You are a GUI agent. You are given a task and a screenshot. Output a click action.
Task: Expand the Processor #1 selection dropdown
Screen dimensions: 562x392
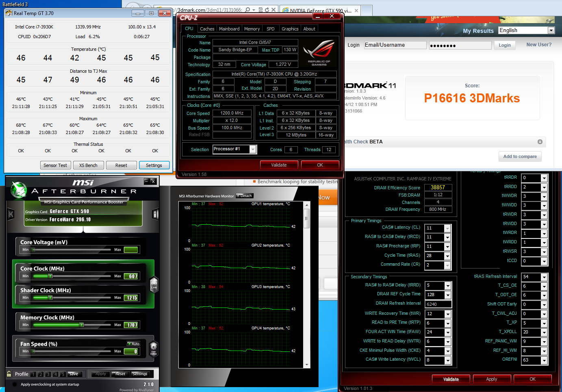253,149
